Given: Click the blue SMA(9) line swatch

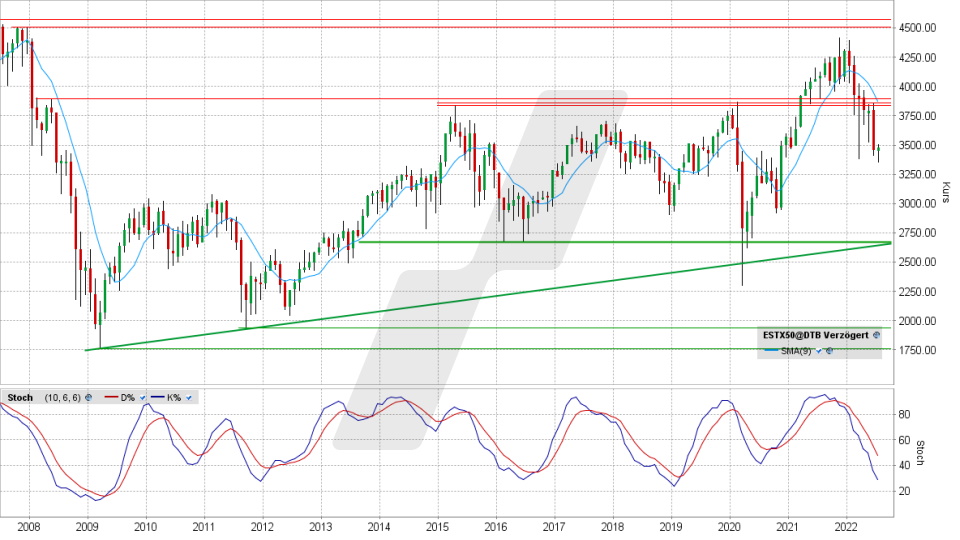Looking at the screenshot, I should coord(771,351).
